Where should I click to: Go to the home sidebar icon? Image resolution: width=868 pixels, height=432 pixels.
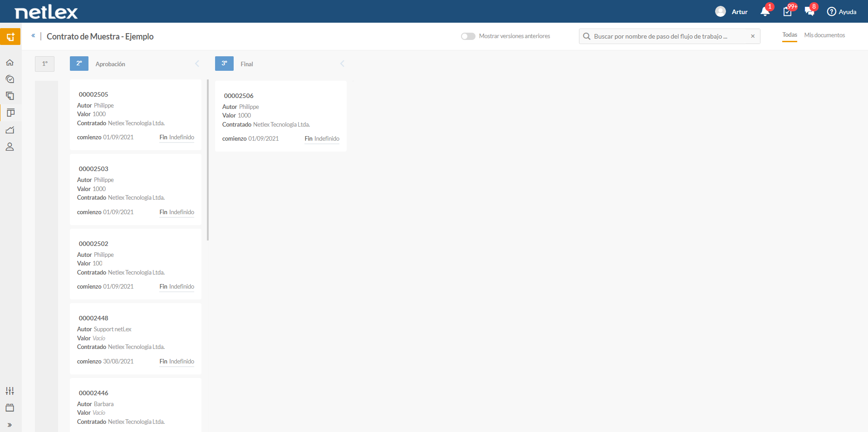(10, 62)
